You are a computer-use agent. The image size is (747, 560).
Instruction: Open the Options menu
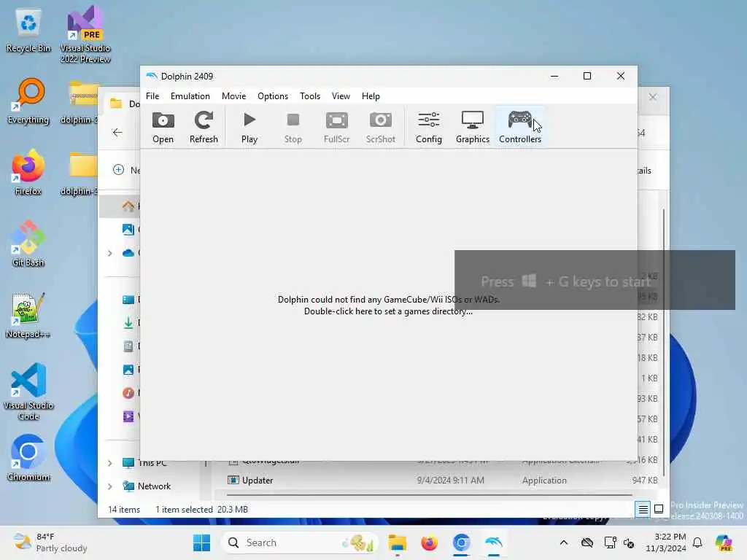click(273, 96)
